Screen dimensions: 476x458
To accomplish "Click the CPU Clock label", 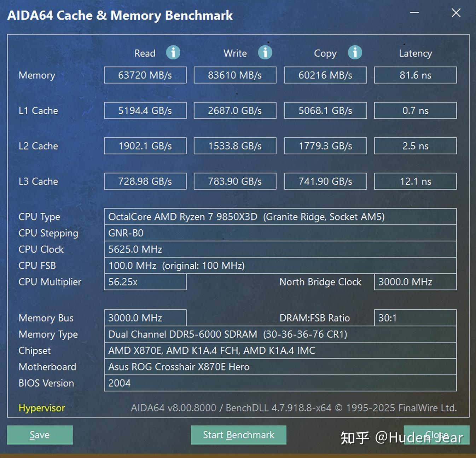I will [41, 249].
